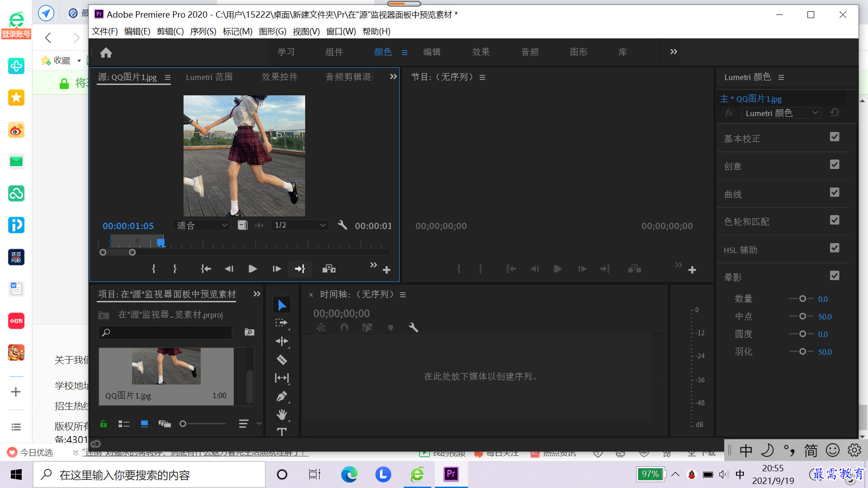Switch Project panel to freeform view
Viewport: 868px width, 488px height.
(165, 424)
